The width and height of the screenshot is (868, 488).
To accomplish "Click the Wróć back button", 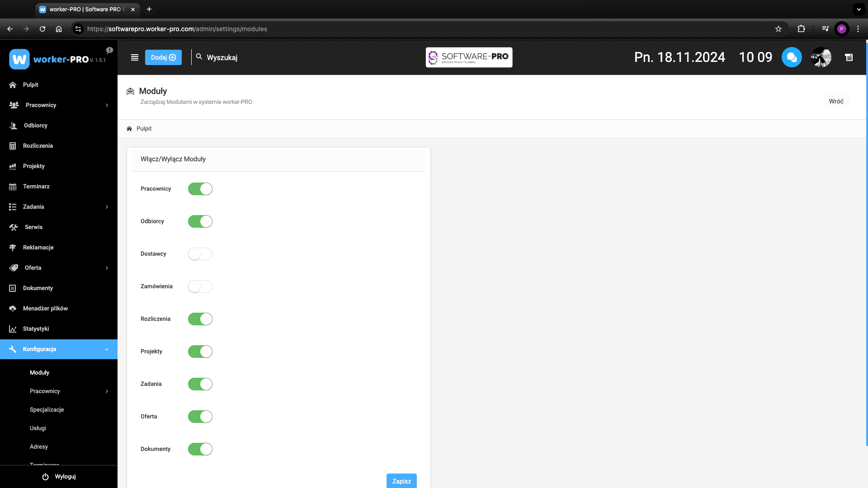I will point(836,101).
